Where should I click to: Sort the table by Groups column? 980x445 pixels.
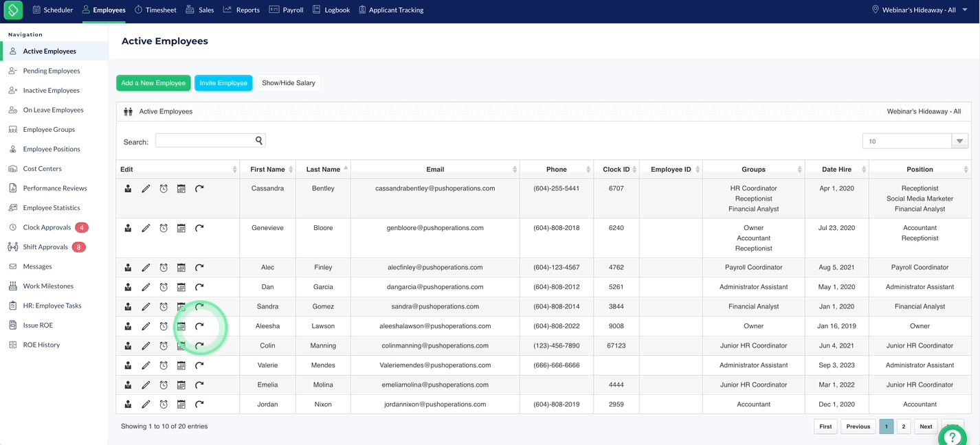pos(754,169)
